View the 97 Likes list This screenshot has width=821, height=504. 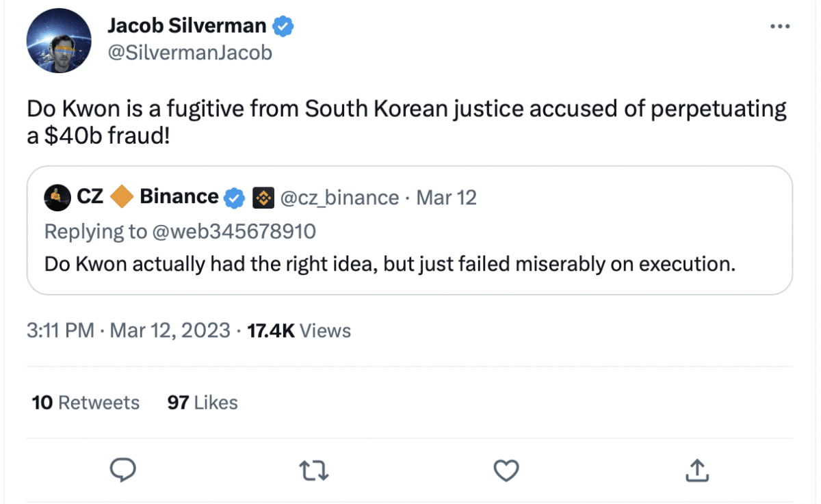tap(203, 403)
